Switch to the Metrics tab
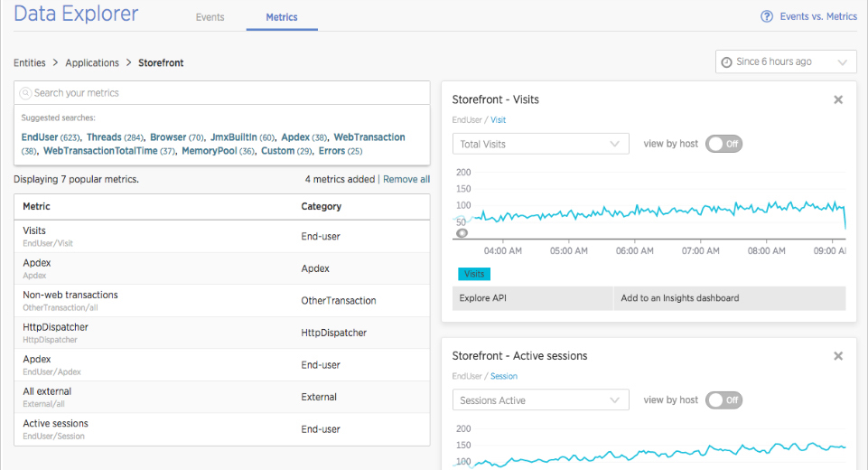Image resolution: width=868 pixels, height=470 pixels. coord(282,17)
